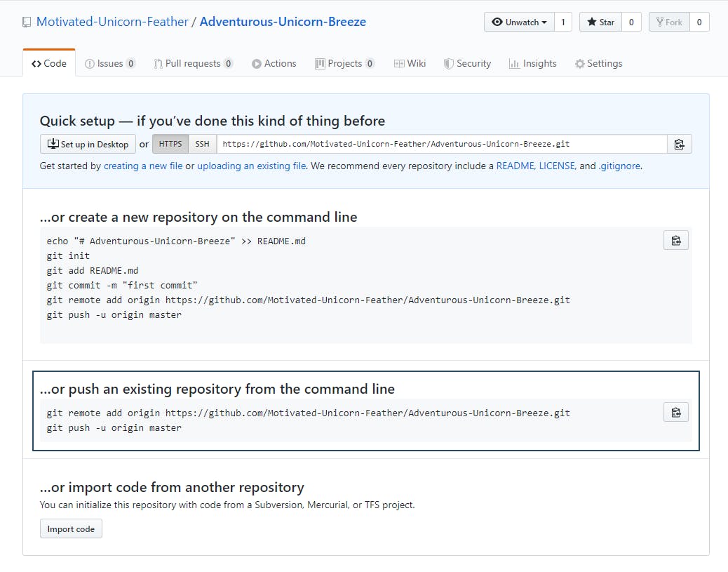Click the repository clone URL field

442,144
